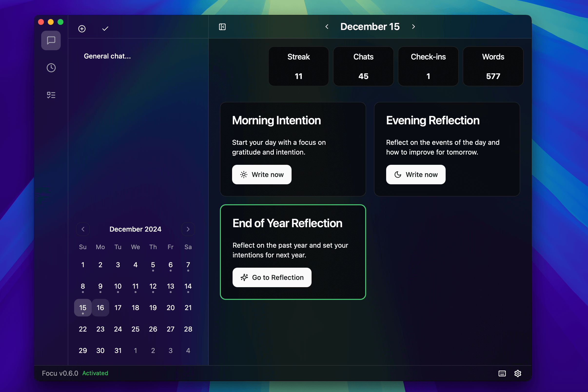Show January 2025 with calendar forward arrow
The image size is (588, 392).
click(188, 229)
